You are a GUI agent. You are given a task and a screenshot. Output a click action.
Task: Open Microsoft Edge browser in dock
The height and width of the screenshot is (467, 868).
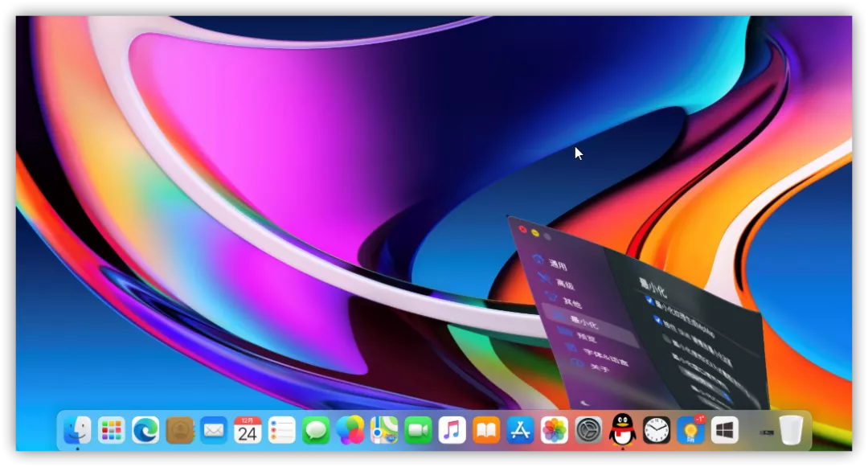tap(145, 430)
